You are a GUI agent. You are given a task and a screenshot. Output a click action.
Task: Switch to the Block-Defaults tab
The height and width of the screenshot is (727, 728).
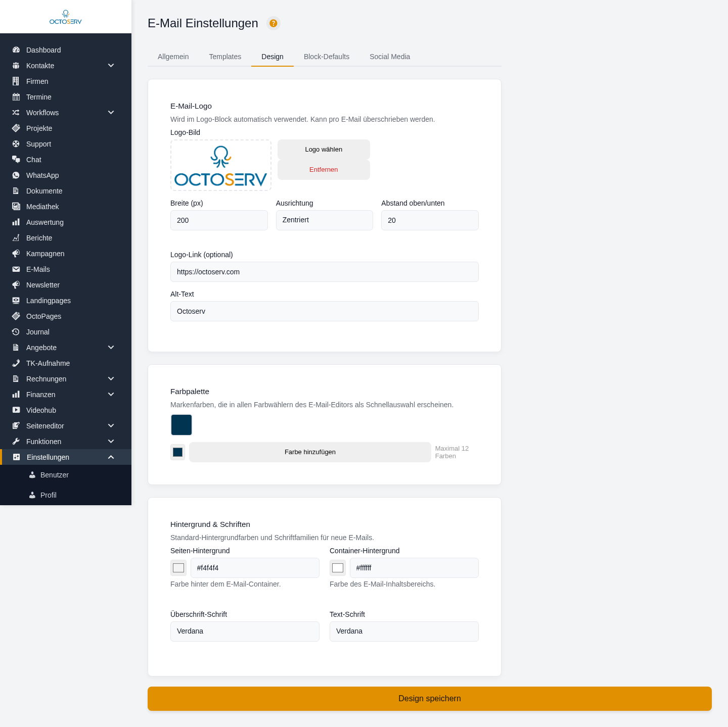pyautogui.click(x=327, y=57)
